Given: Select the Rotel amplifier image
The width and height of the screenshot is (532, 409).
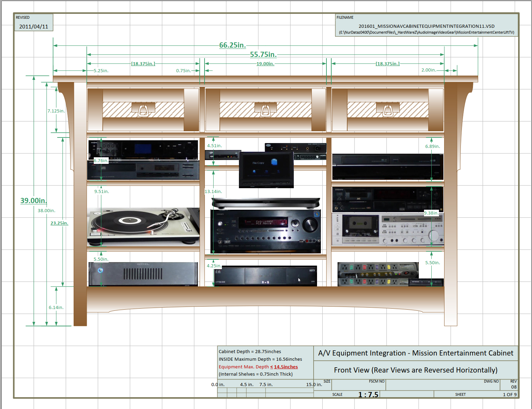Looking at the screenshot, I should pos(143,274).
